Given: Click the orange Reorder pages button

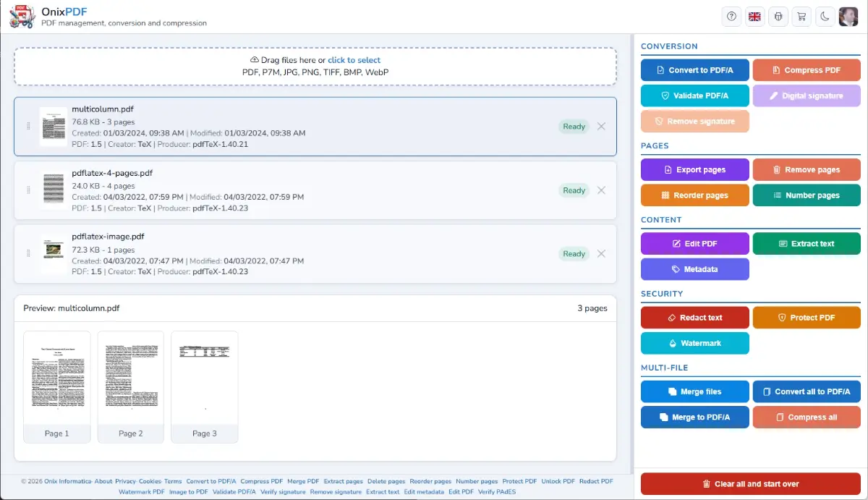Looking at the screenshot, I should [x=695, y=195].
